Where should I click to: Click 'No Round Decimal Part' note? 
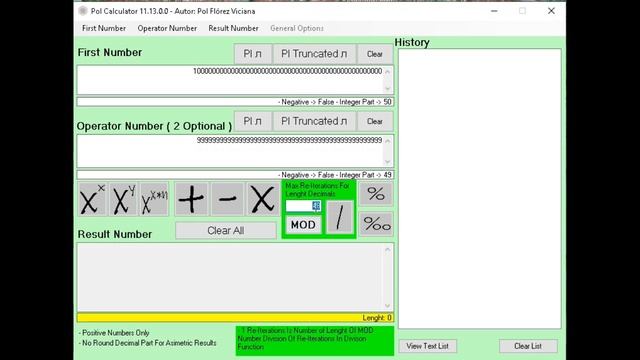point(148,343)
